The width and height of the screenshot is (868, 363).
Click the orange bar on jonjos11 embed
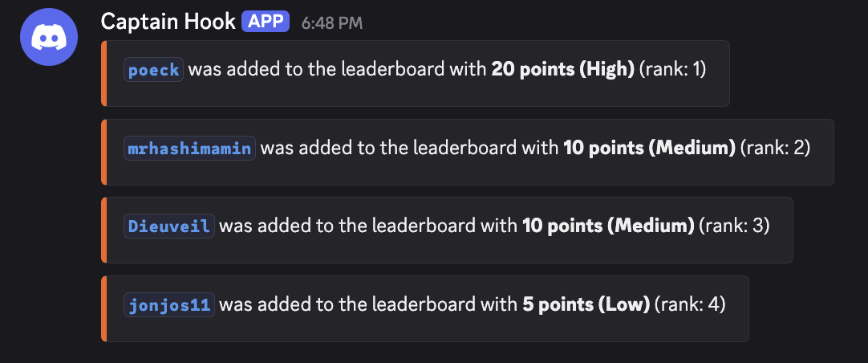[103, 308]
